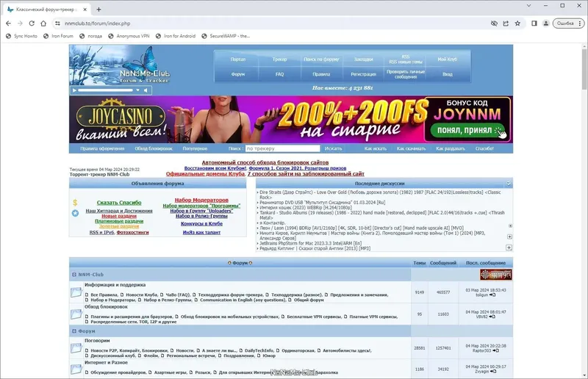Mute the audio player speaker icon

pos(146,90)
